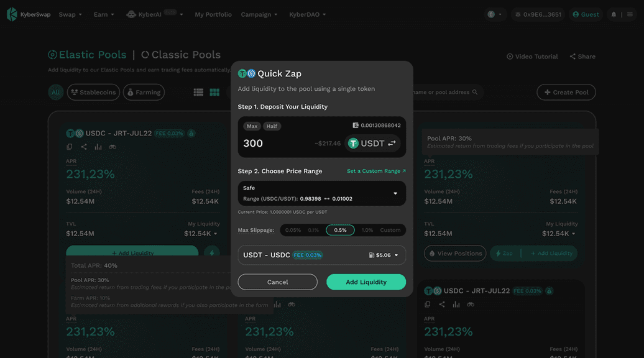Click the Max deposit button
This screenshot has height=358, width=644.
pyautogui.click(x=252, y=126)
